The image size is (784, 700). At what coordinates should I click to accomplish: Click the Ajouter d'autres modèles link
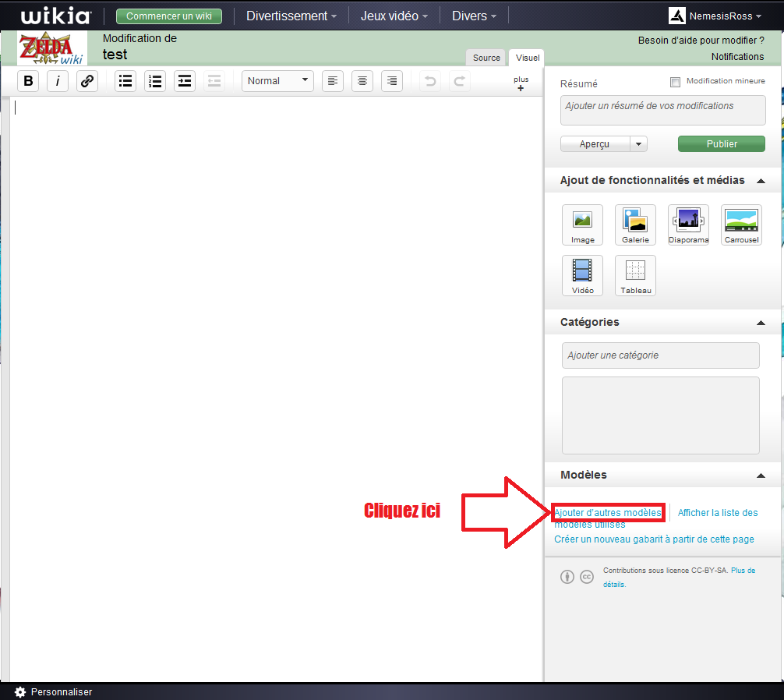tap(608, 513)
